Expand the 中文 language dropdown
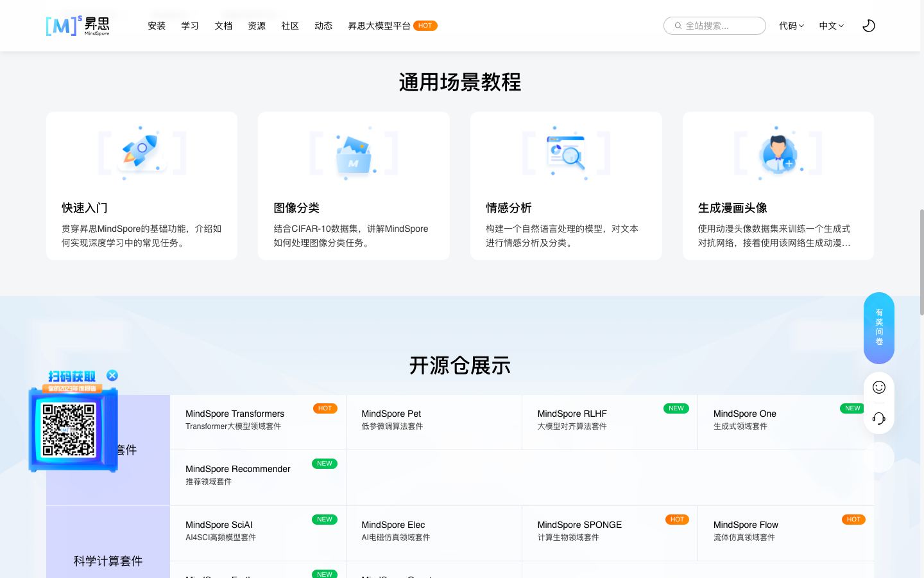Viewport: 924px width, 578px height. pyautogui.click(x=832, y=26)
